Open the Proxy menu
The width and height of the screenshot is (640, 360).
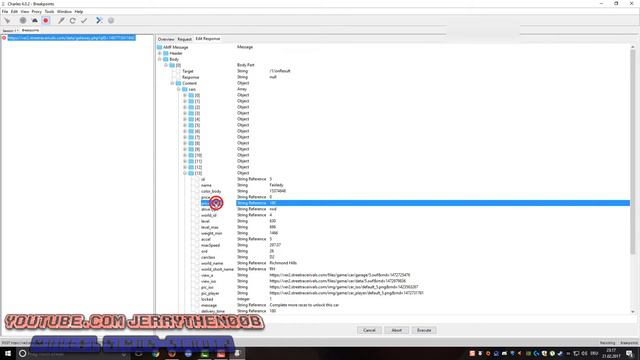(x=36, y=11)
